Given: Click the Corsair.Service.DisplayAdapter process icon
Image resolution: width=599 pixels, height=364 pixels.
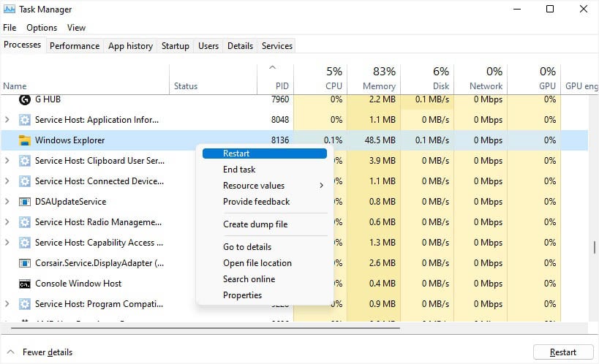Looking at the screenshot, I should tap(24, 263).
